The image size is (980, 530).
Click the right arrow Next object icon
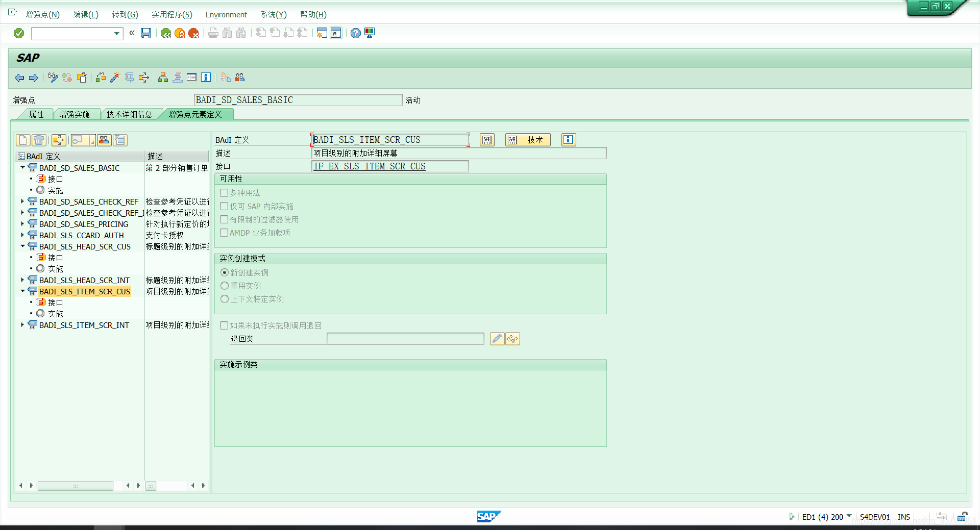point(34,78)
